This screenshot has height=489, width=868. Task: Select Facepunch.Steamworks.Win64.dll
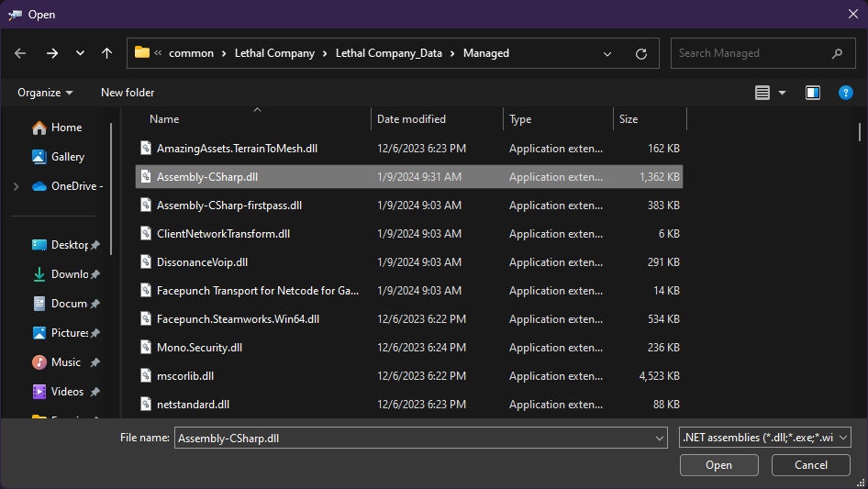pyautogui.click(x=409, y=319)
